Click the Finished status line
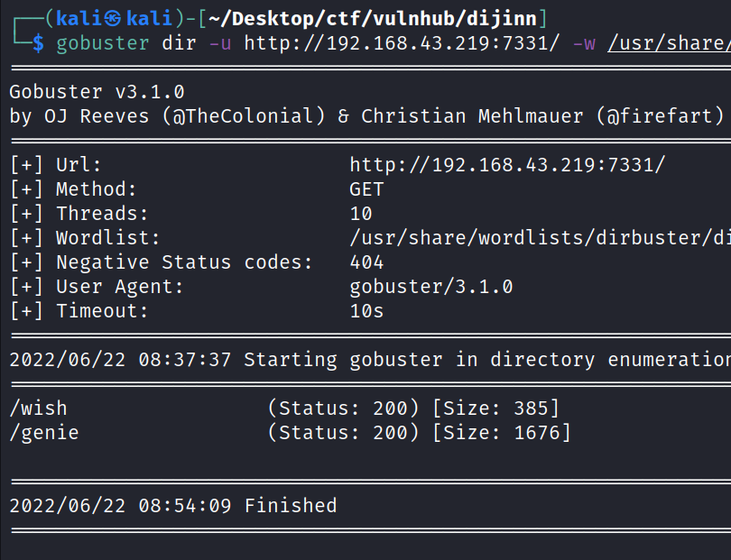731x560 pixels. click(291, 506)
